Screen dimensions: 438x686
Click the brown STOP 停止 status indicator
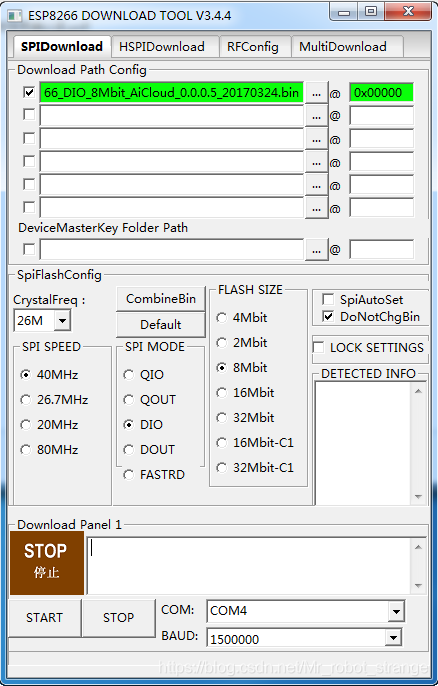[x=47, y=563]
